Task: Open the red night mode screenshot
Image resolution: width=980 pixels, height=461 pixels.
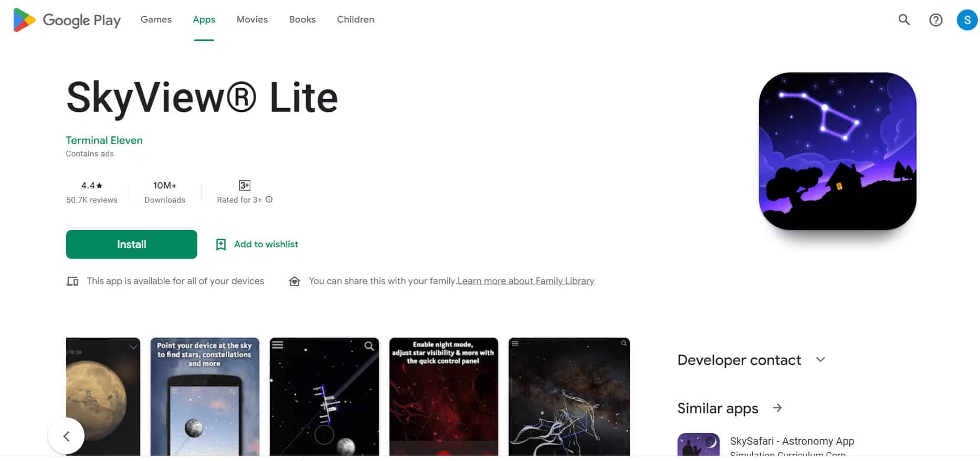Action: click(x=444, y=397)
